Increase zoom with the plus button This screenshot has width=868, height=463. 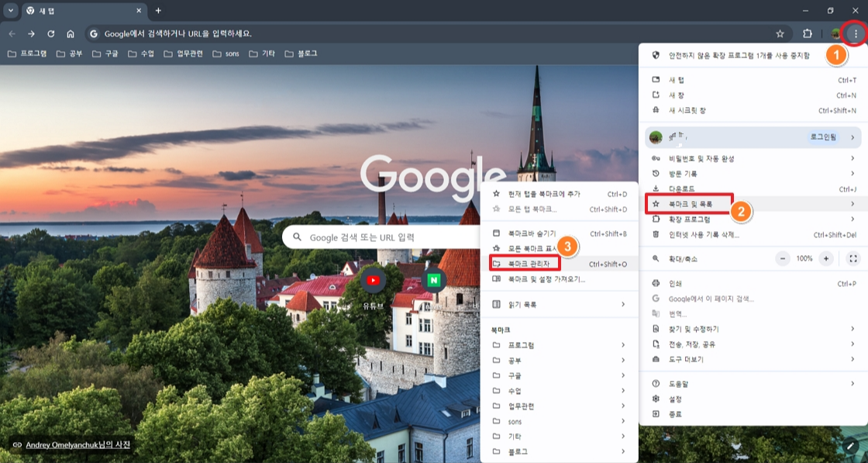(x=826, y=258)
